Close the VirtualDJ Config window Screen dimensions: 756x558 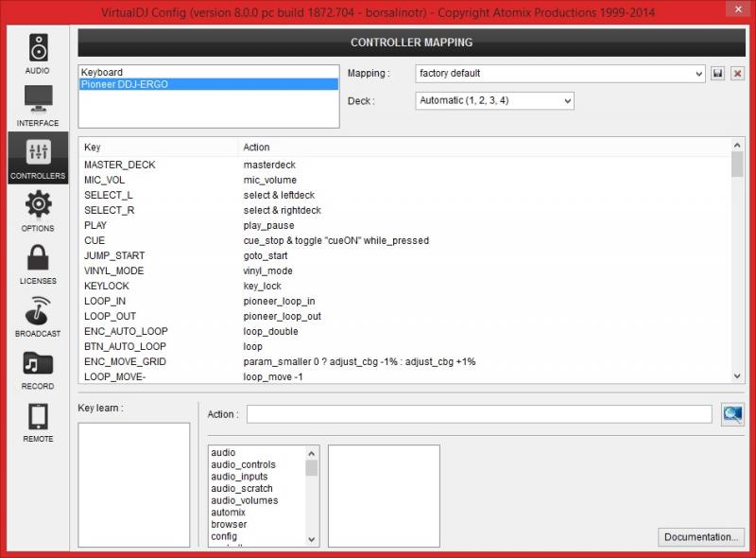click(738, 9)
